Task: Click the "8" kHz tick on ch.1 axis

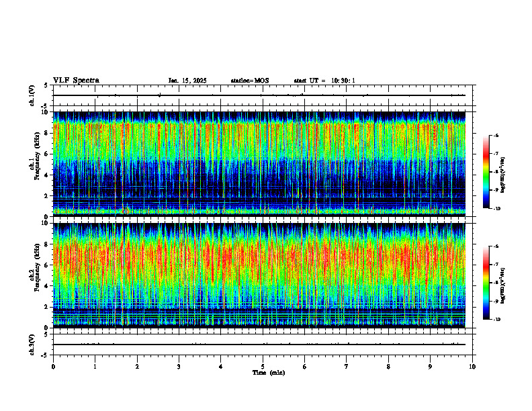Action: click(47, 133)
